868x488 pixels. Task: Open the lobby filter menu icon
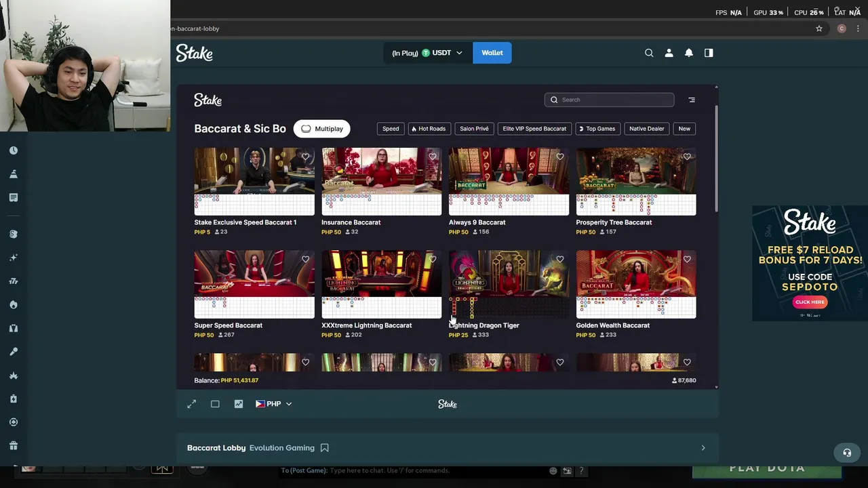(692, 100)
